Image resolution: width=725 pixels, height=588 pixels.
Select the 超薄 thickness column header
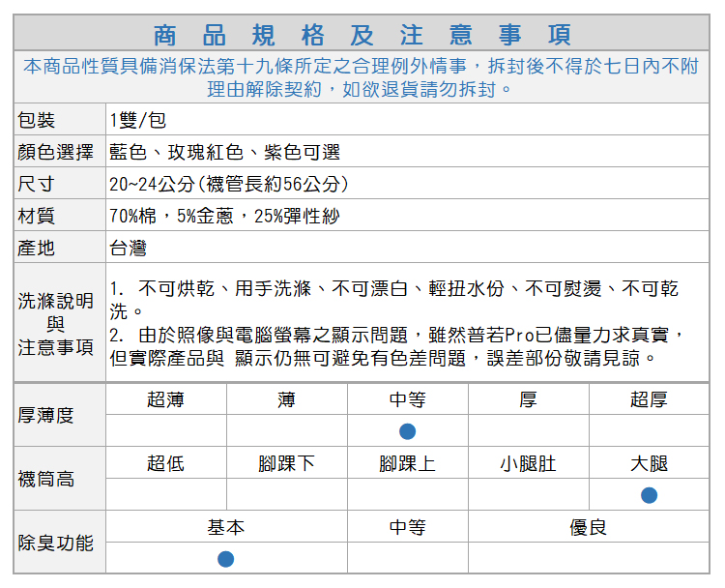(x=166, y=400)
